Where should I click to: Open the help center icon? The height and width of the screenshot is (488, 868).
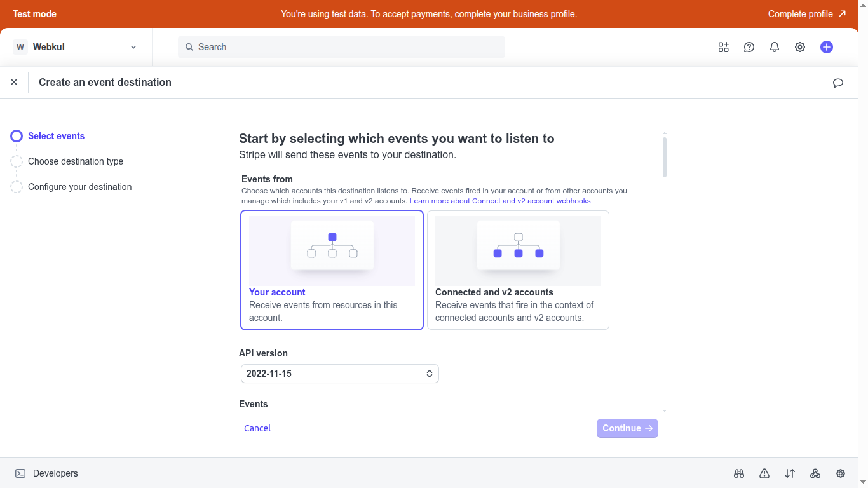tap(749, 46)
